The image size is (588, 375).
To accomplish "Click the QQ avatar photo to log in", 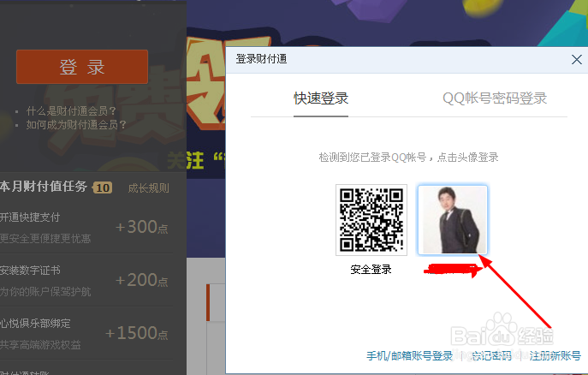I will (x=453, y=220).
